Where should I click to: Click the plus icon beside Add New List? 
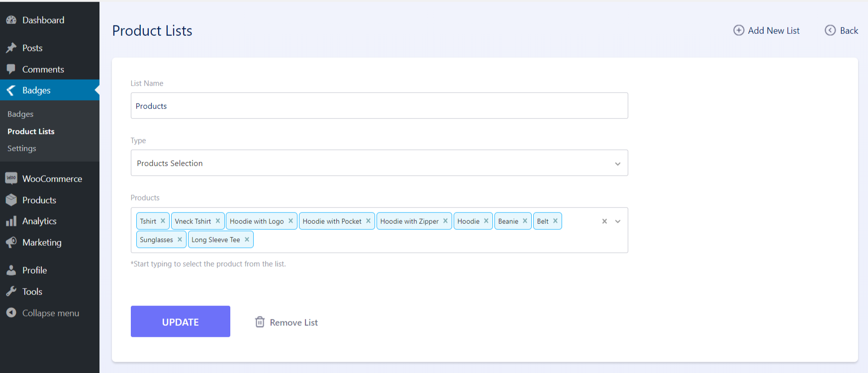click(x=739, y=30)
